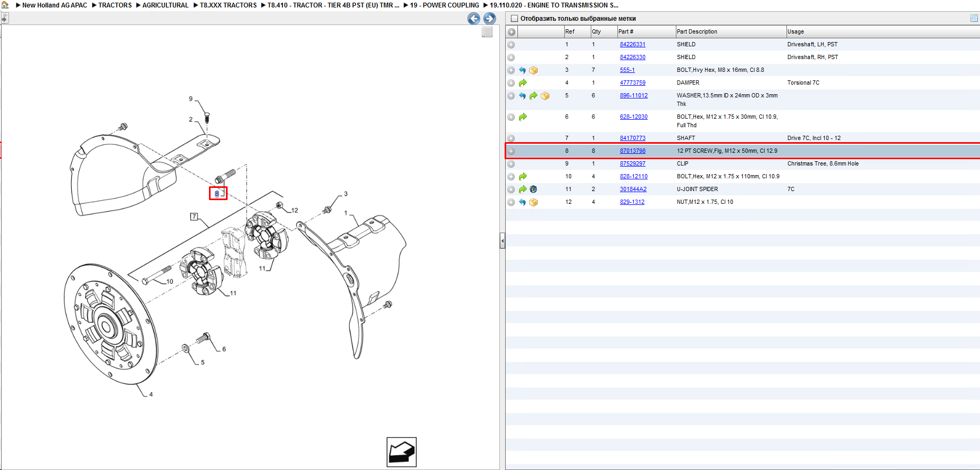Click the green arrow icon on DAMPER row
Viewport: 980px width, 470px height.
coord(523,83)
